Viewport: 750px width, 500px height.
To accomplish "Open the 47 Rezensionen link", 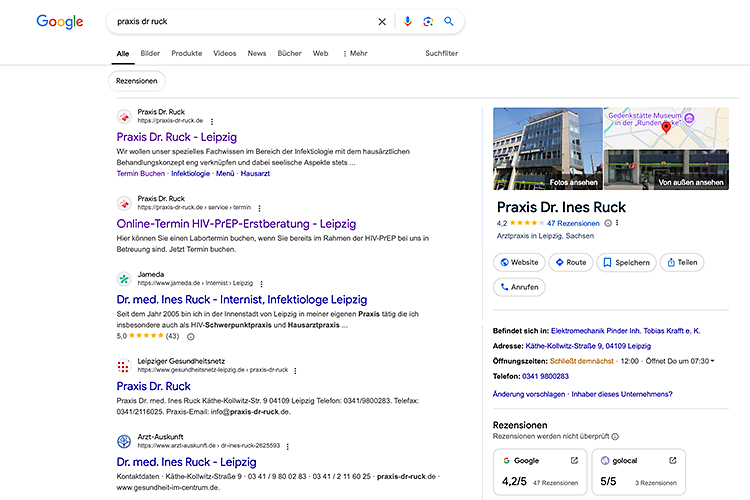I will (572, 223).
